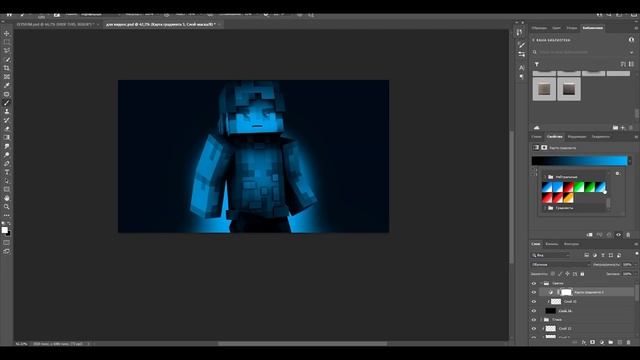Select the Brush tool
Image resolution: width=640 pixels, height=360 pixels.
tap(7, 103)
